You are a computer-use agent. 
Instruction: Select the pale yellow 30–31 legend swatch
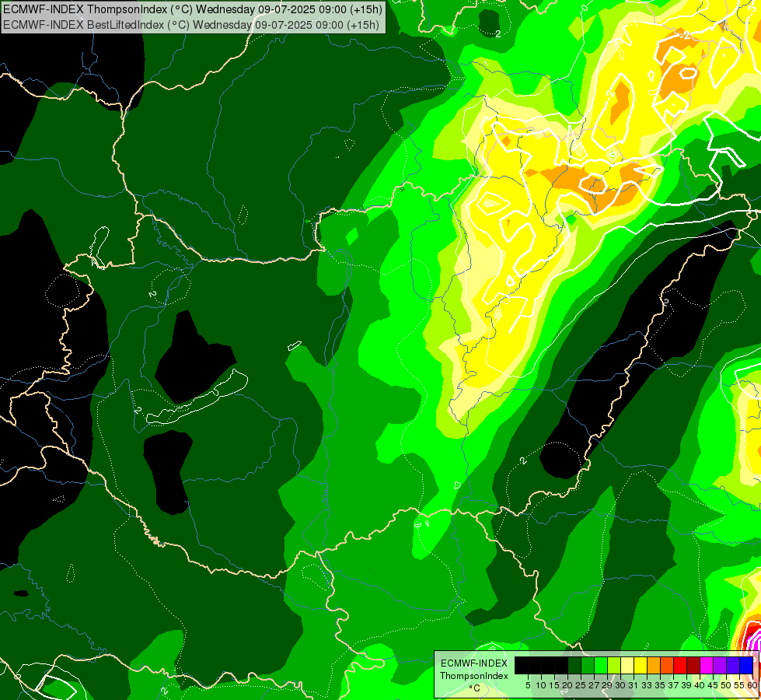[x=627, y=665]
